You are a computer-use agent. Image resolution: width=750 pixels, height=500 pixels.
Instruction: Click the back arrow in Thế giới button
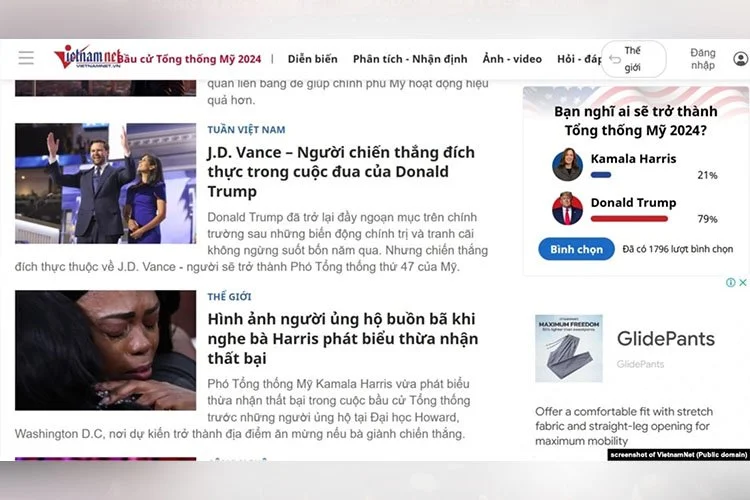click(615, 59)
